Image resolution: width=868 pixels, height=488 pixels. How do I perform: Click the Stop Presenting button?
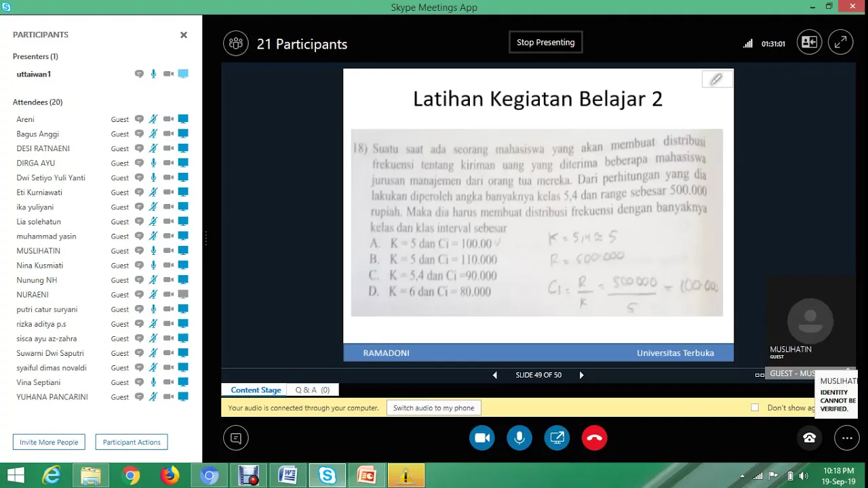point(545,42)
